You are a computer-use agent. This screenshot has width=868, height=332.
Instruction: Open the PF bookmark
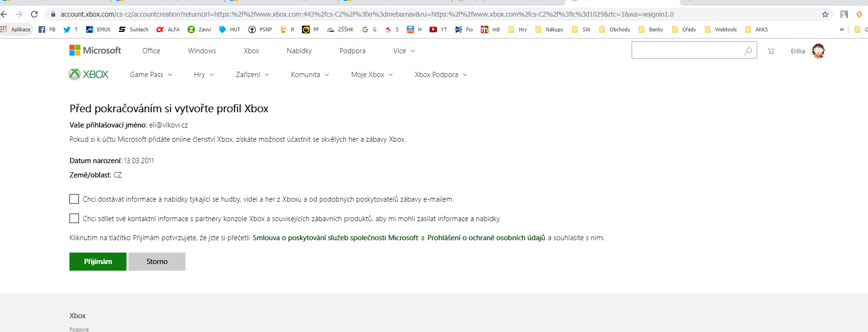point(311,29)
